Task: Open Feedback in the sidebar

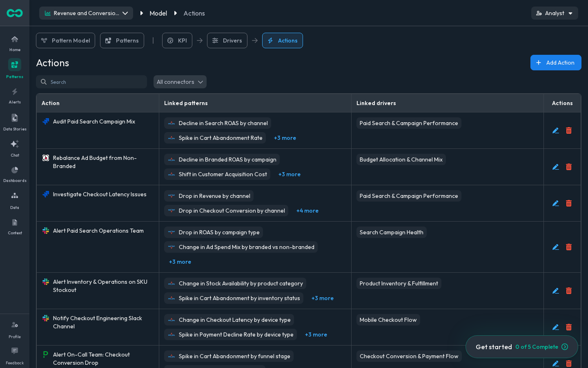Action: [x=15, y=356]
